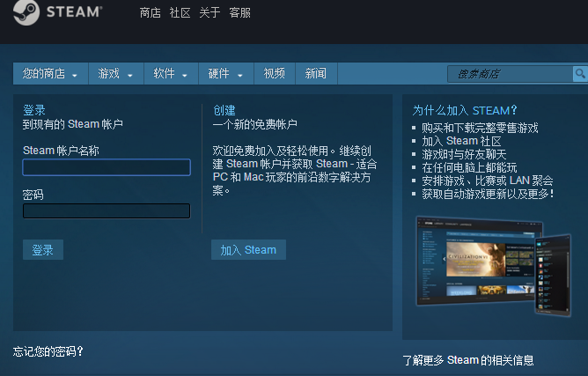The height and width of the screenshot is (376, 588).
Task: Click the 加入 Steam button
Action: (248, 250)
